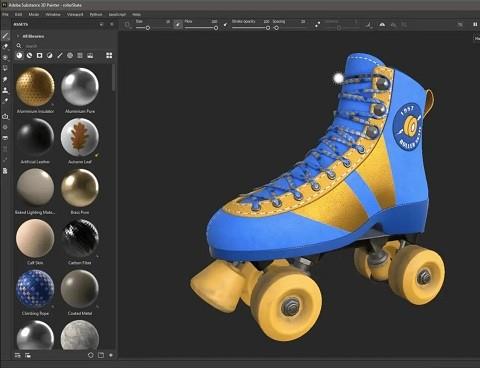Click the Stroke opacity slider handle
The height and width of the screenshot is (368, 480).
click(x=268, y=28)
